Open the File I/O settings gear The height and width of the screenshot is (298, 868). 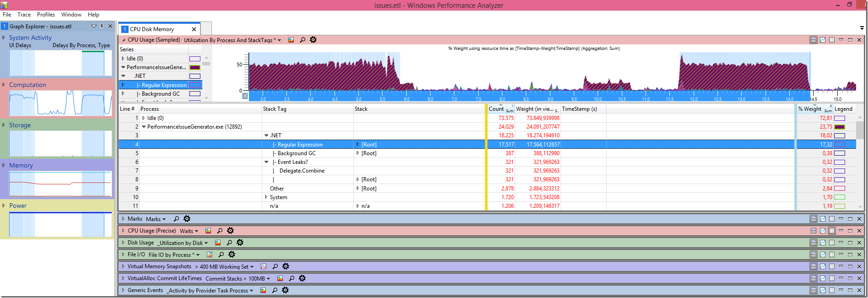coord(232,255)
